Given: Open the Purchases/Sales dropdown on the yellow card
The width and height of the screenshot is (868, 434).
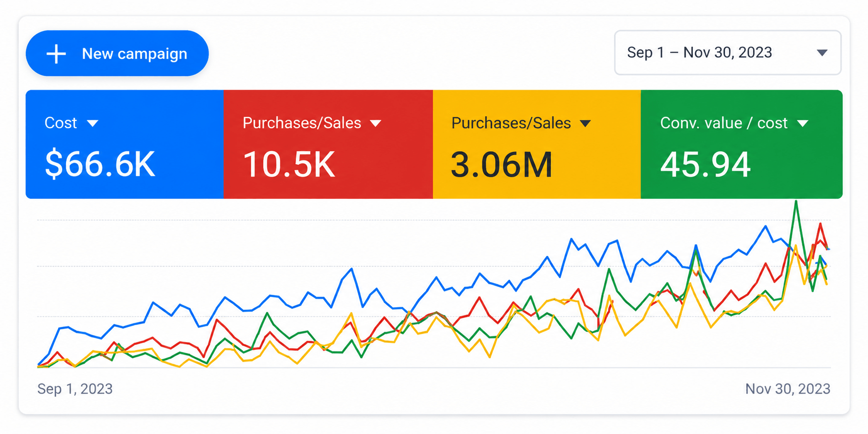Looking at the screenshot, I should click(585, 123).
